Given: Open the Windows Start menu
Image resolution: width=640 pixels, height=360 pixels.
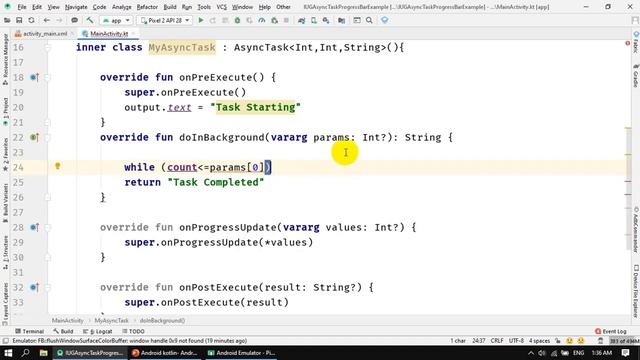Looking at the screenshot, I should (x=8, y=353).
